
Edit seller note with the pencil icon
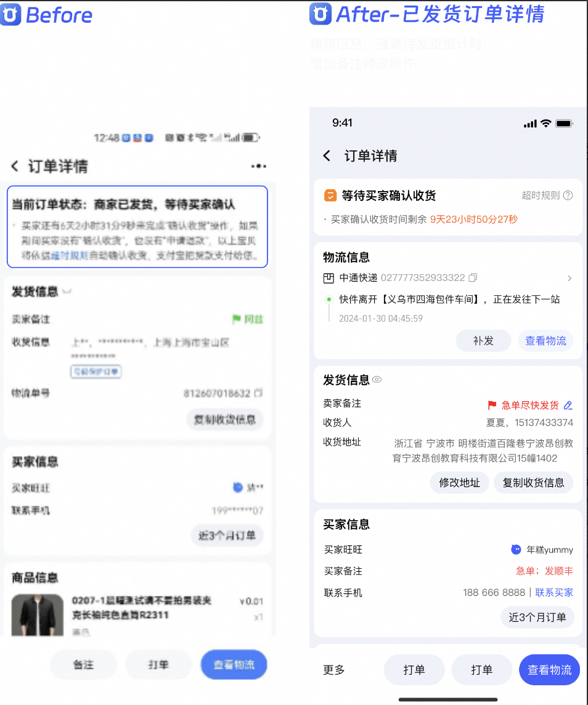(568, 405)
